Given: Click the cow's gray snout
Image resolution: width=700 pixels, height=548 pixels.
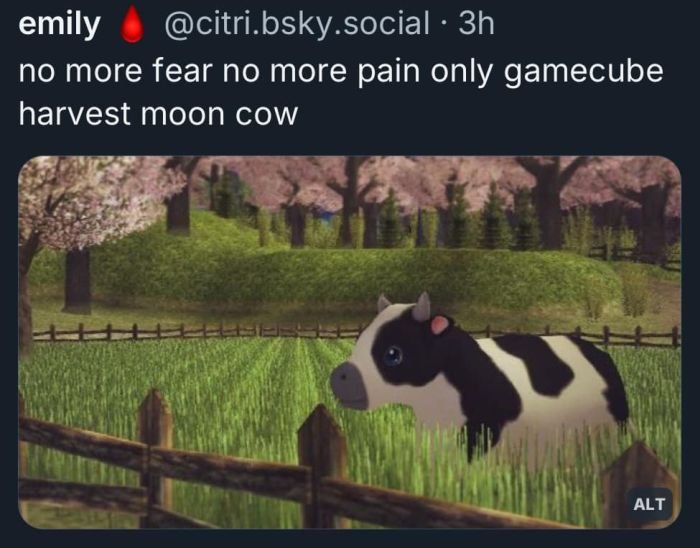Looking at the screenshot, I should (x=349, y=386).
